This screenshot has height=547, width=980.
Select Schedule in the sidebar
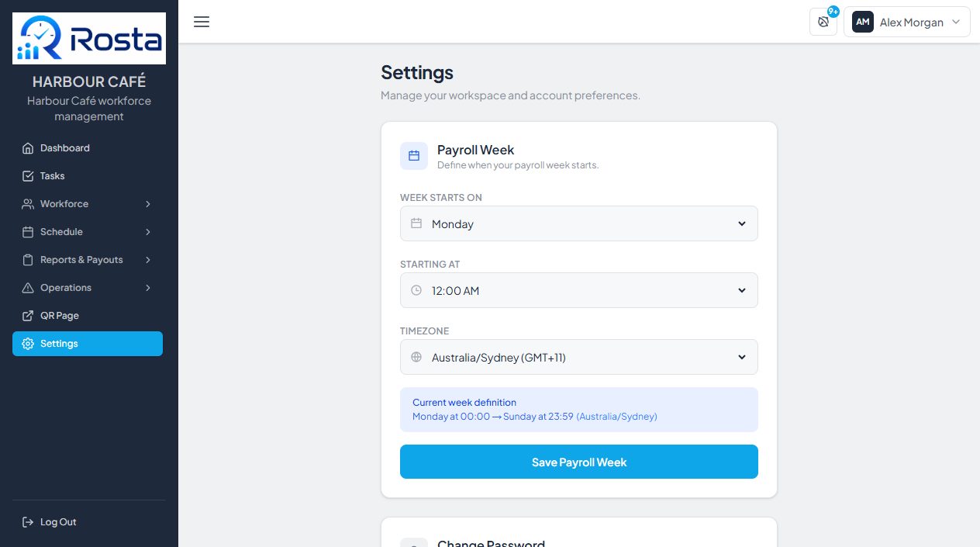click(88, 232)
